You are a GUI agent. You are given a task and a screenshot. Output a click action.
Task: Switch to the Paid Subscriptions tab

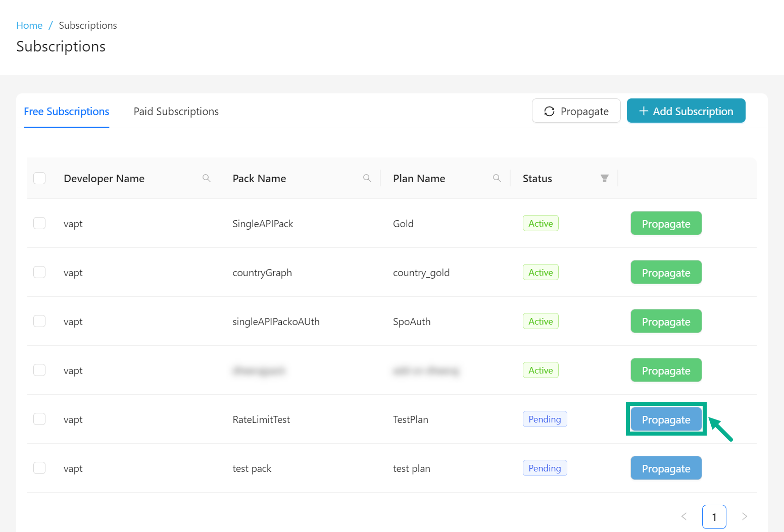pyautogui.click(x=176, y=112)
